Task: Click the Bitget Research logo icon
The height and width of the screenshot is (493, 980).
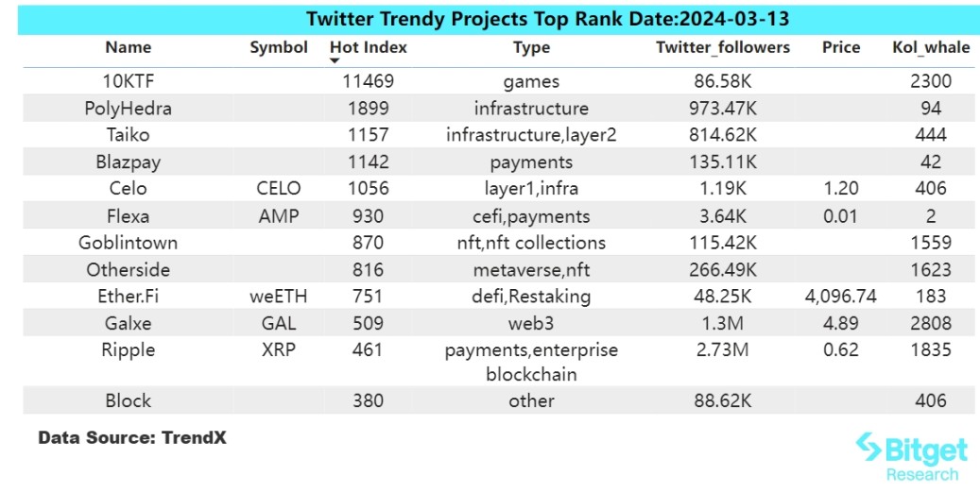Action: [868, 446]
